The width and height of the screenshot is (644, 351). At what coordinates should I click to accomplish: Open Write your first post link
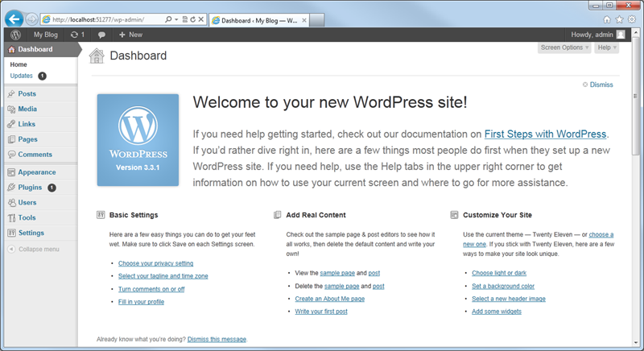pyautogui.click(x=321, y=312)
